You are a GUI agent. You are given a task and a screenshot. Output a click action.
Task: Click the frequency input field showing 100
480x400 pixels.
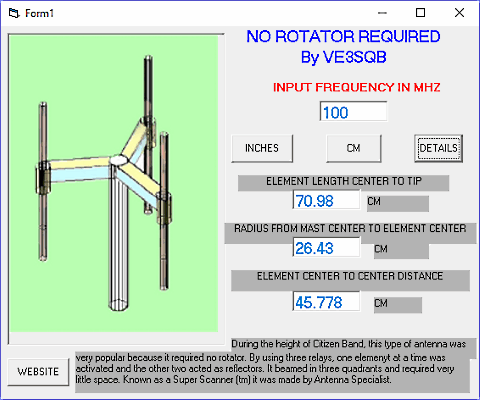click(353, 112)
